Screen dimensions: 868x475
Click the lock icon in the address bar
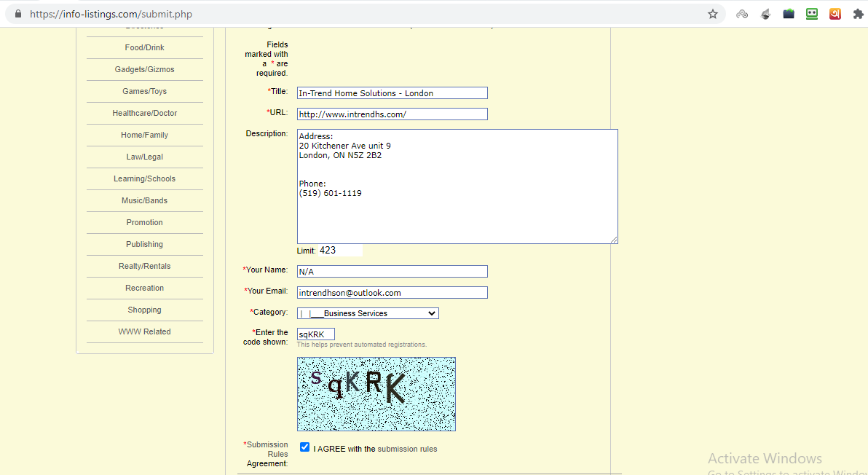(17, 14)
